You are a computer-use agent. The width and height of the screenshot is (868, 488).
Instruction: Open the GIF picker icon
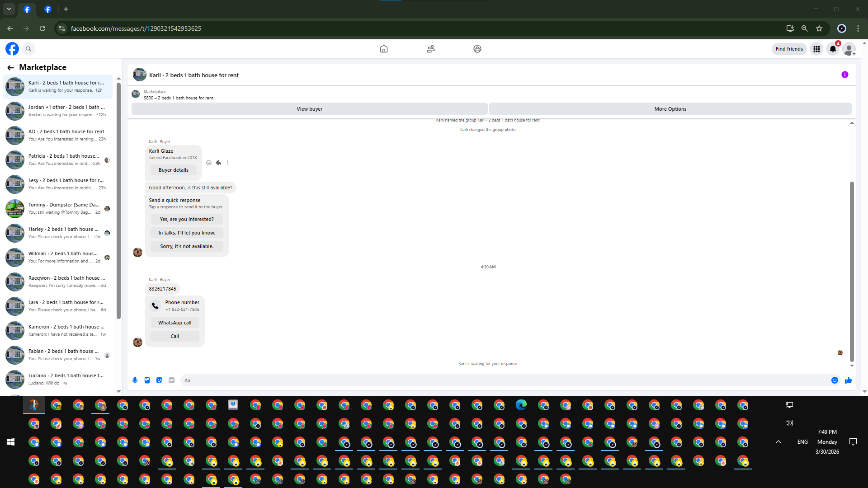(171, 380)
